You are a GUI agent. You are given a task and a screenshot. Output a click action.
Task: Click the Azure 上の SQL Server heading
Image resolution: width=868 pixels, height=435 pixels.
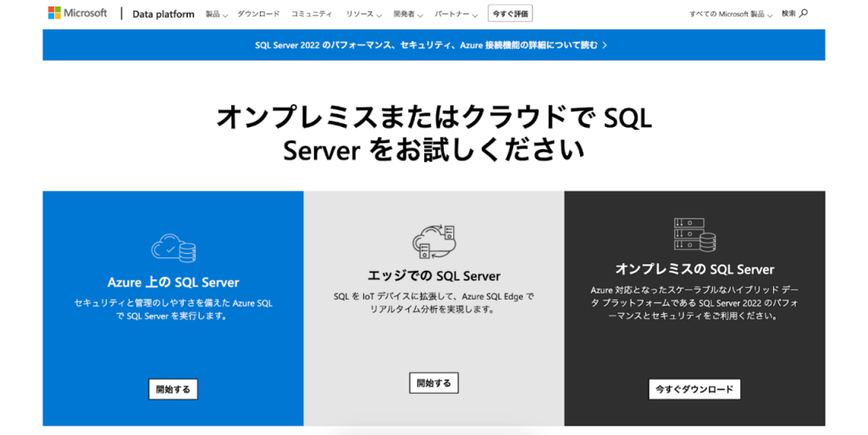pyautogui.click(x=174, y=283)
